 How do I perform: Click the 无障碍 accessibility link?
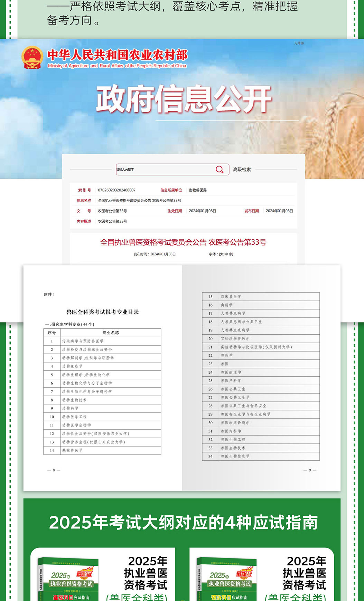[x=299, y=43]
